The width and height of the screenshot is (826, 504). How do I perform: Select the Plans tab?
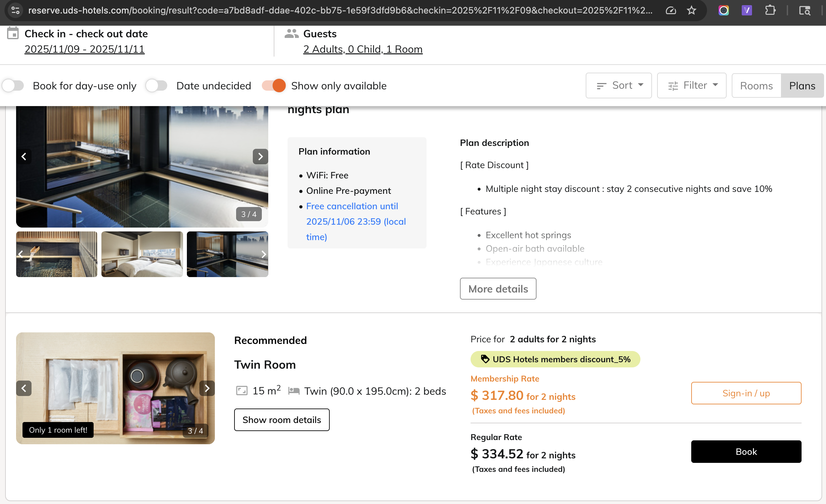point(802,85)
